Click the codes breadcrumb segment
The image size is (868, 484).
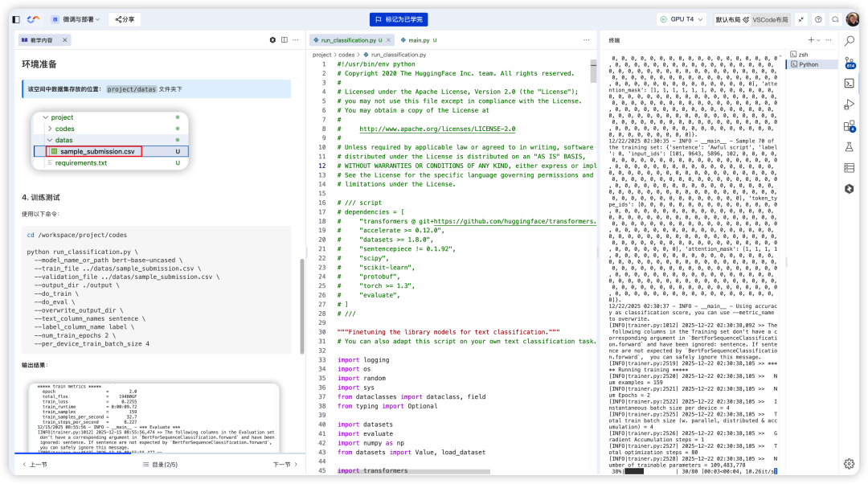coord(346,55)
